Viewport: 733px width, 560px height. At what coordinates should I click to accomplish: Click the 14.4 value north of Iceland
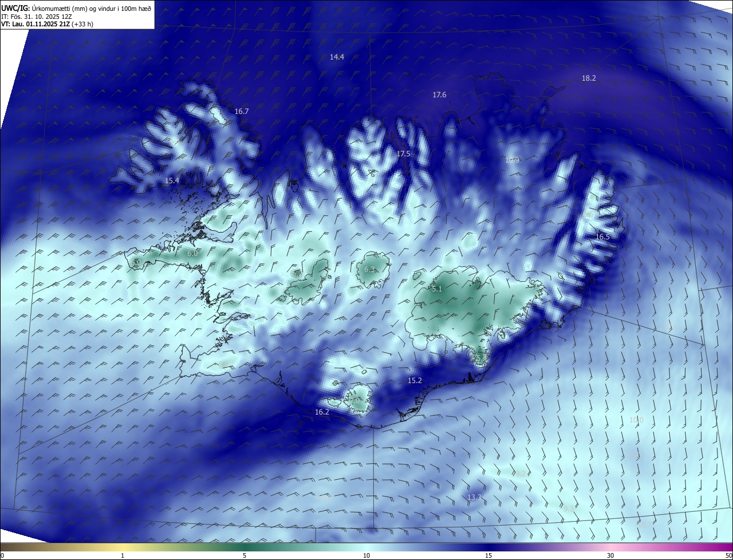pos(337,57)
